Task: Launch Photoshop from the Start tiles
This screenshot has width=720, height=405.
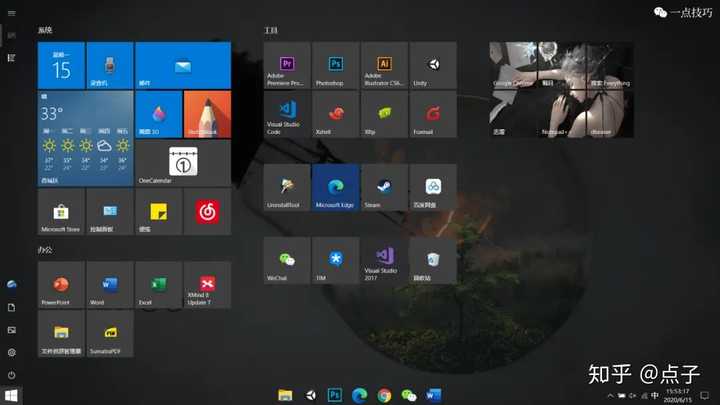Action: pyautogui.click(x=336, y=65)
